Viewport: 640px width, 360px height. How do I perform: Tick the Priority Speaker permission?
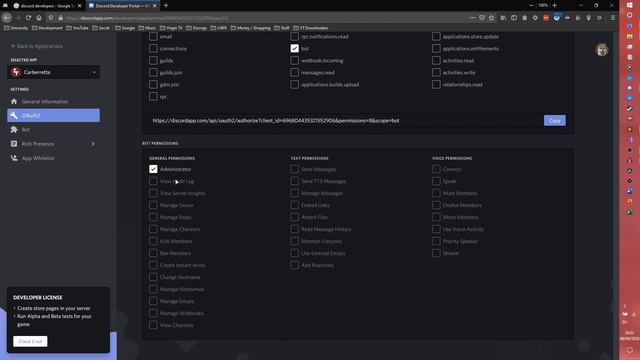[436, 241]
